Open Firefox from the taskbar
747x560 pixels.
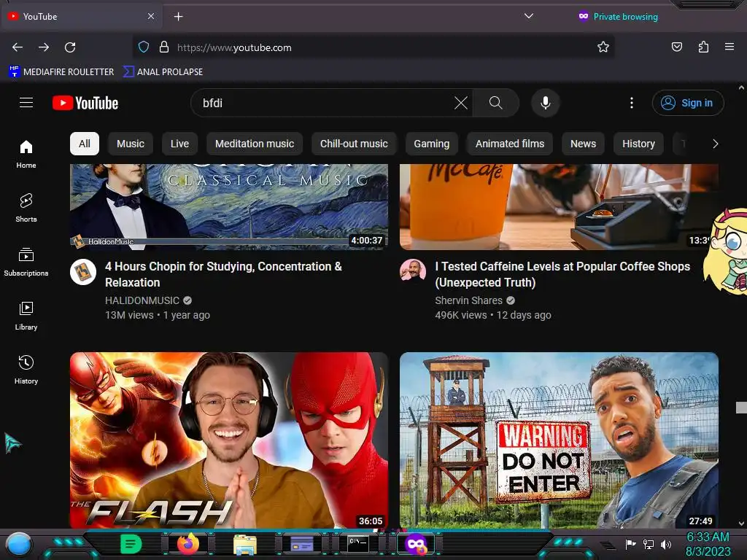pyautogui.click(x=187, y=544)
